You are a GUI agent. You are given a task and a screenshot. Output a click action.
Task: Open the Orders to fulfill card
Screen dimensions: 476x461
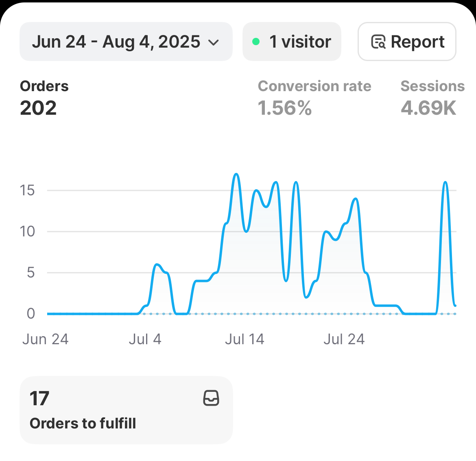pos(126,410)
